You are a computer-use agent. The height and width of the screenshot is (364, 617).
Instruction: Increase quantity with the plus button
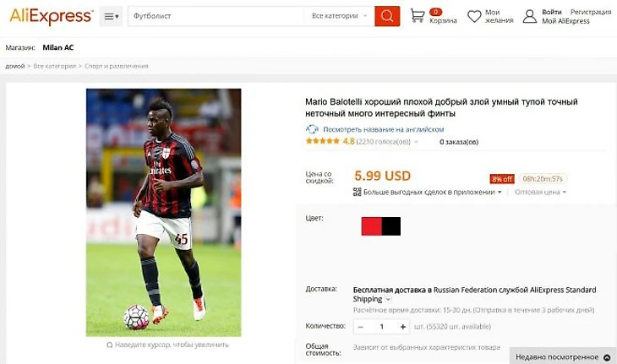click(402, 327)
